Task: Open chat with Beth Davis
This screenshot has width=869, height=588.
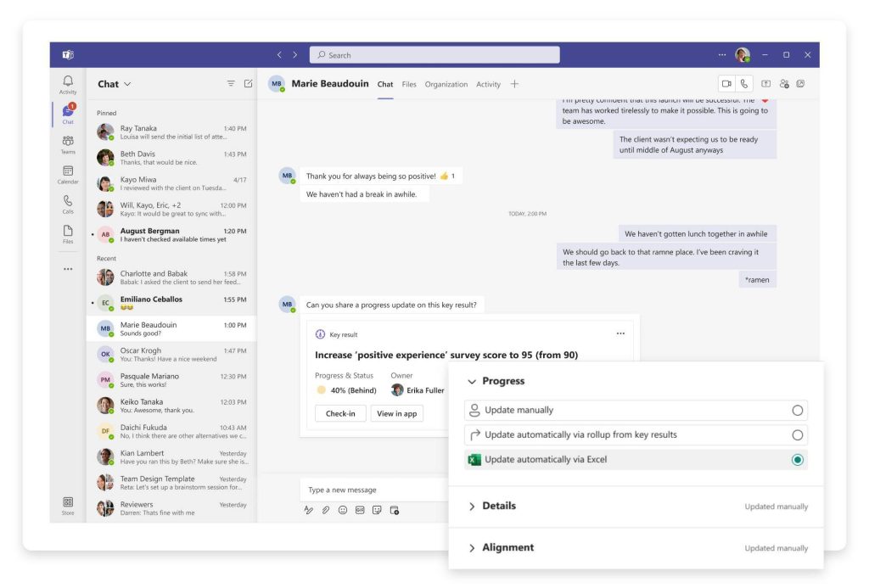Action: tap(171, 158)
